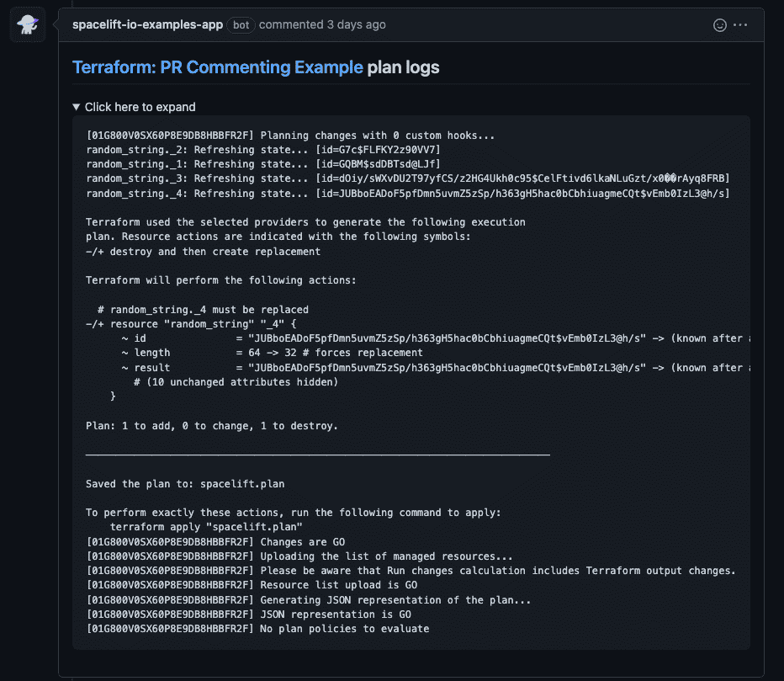Click 'Terraform used the selected providers' sentence
Screen dimensions: 784x681
pos(305,229)
